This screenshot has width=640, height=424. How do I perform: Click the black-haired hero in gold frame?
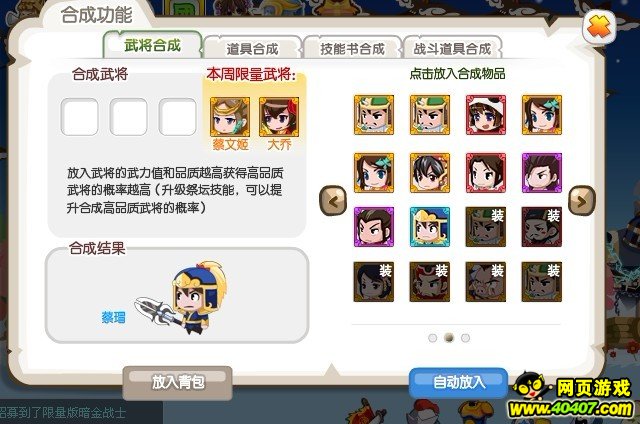(x=430, y=173)
